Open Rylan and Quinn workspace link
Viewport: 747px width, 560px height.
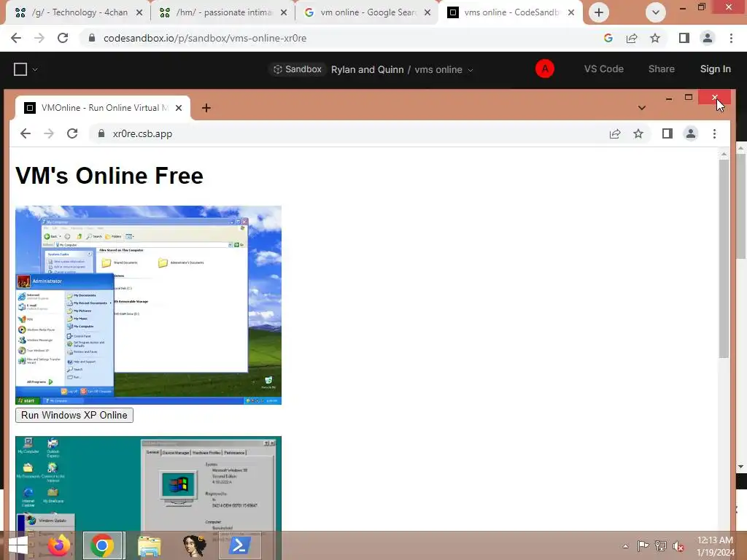pos(368,69)
